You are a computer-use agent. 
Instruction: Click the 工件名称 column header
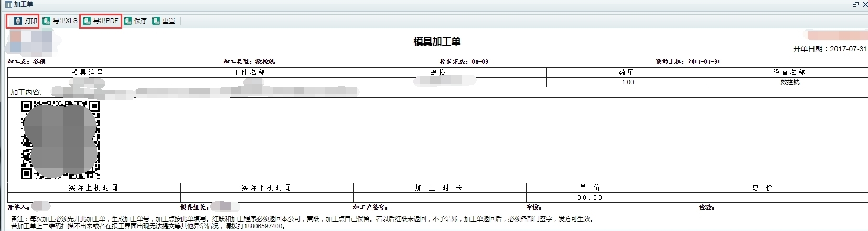[249, 72]
